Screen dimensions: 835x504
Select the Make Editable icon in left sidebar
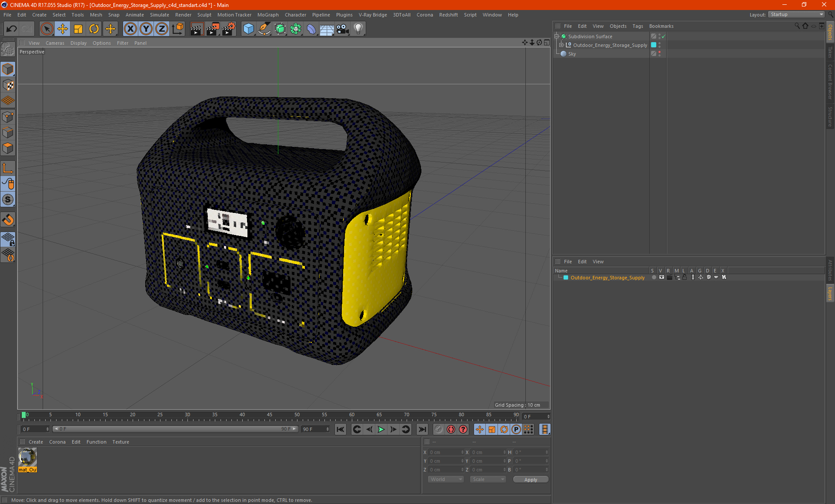click(8, 50)
